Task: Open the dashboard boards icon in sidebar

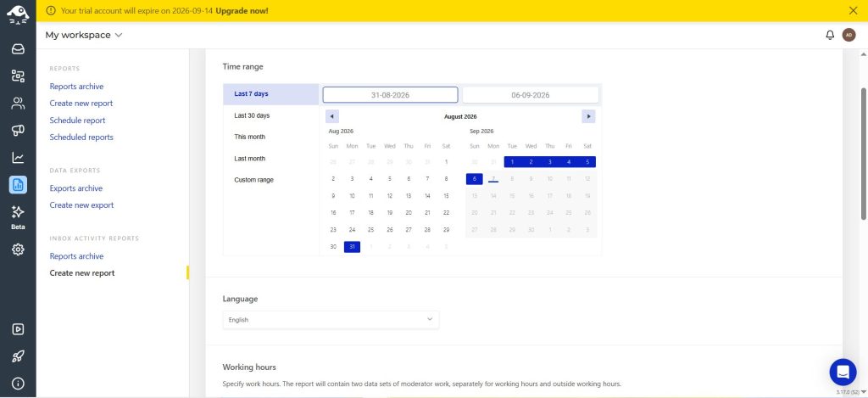Action: (x=18, y=76)
